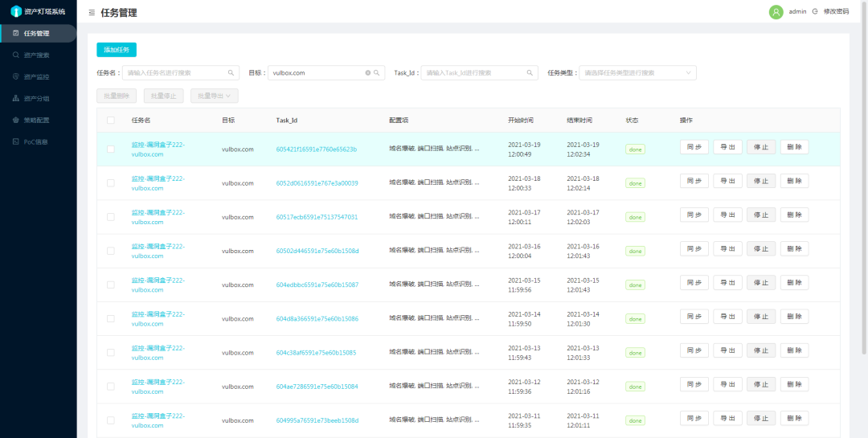Click the green admin avatar icon
The height and width of the screenshot is (438, 868).
776,11
